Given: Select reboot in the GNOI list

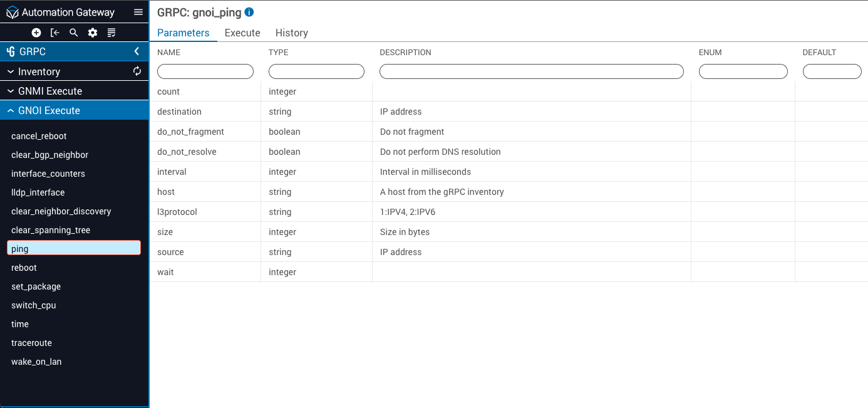Looking at the screenshot, I should (24, 268).
